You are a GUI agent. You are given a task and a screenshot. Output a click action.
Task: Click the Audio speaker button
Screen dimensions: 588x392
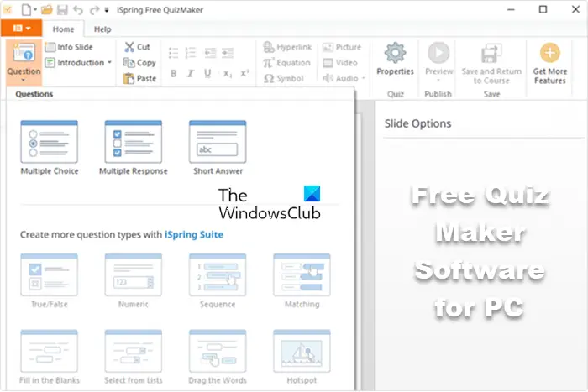pyautogui.click(x=340, y=78)
